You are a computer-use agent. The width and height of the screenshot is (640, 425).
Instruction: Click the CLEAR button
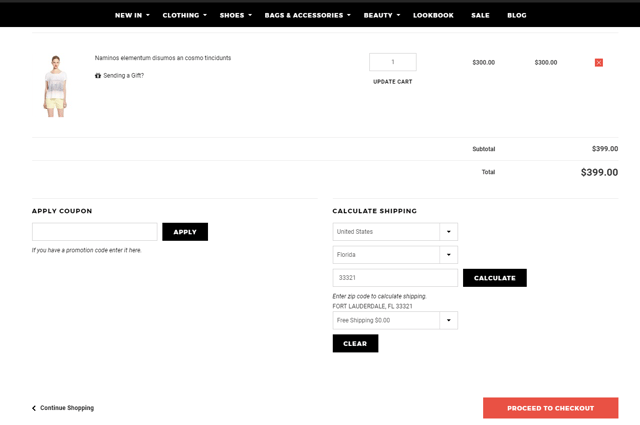[x=355, y=343]
